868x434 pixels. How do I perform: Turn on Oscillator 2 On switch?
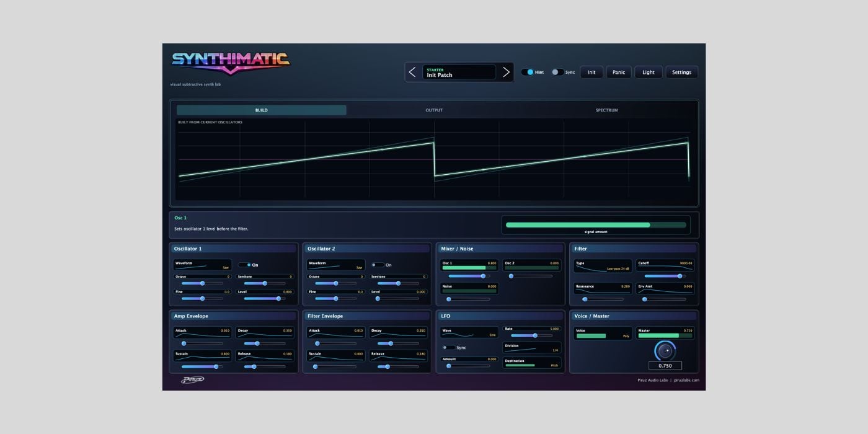tap(378, 265)
